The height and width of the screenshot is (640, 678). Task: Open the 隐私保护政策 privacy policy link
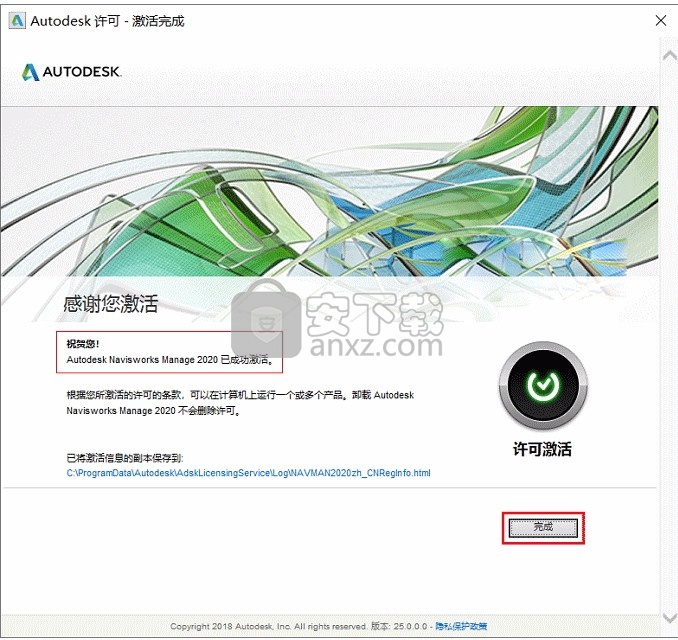(x=461, y=626)
